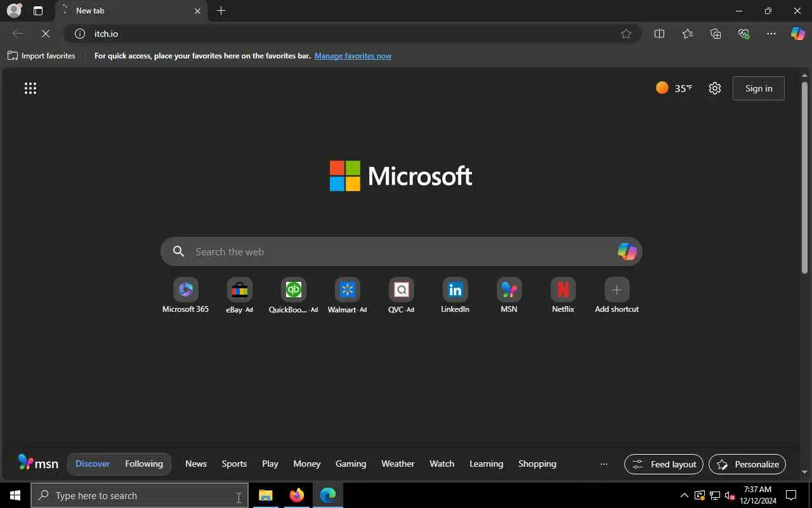Click the Sign in button
Image resolution: width=812 pixels, height=508 pixels.
(759, 88)
